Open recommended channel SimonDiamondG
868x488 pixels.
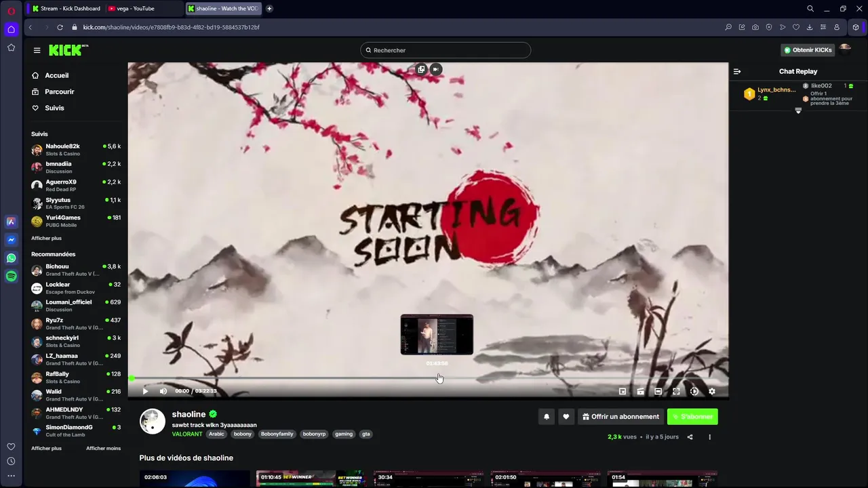pyautogui.click(x=76, y=431)
